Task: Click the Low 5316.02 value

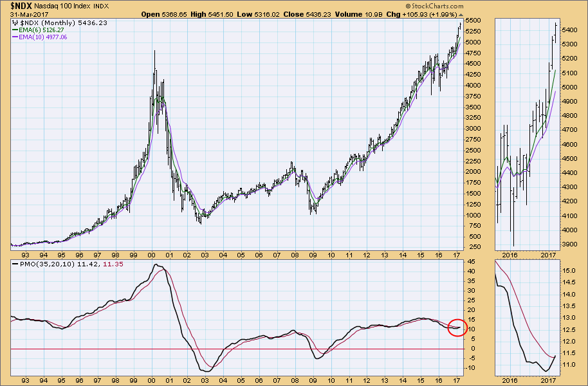Action: (259, 14)
